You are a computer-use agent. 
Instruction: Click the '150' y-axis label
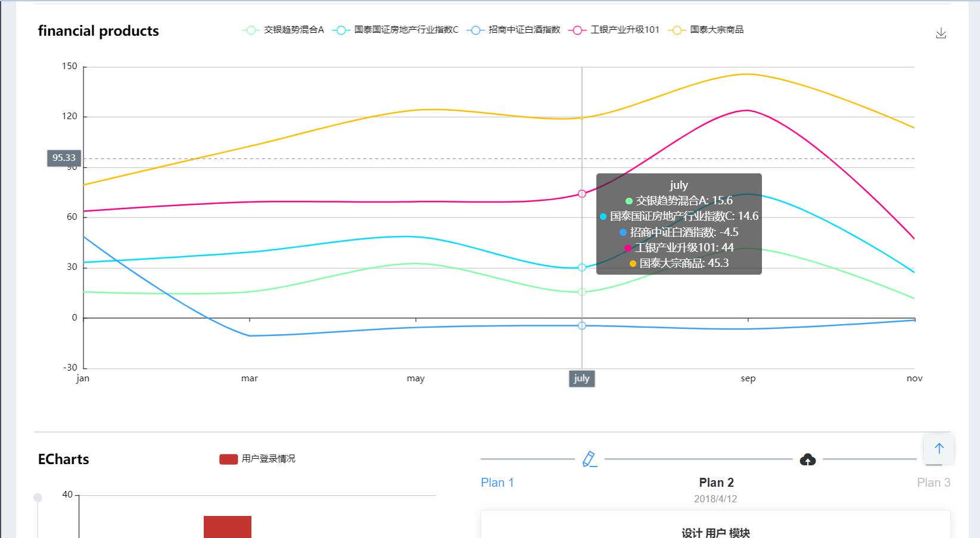click(x=70, y=66)
